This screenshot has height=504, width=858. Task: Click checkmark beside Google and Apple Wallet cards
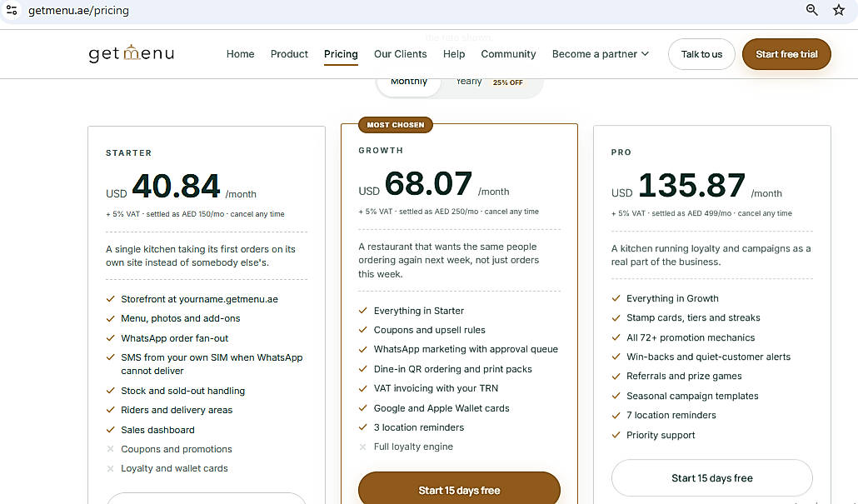(x=363, y=408)
